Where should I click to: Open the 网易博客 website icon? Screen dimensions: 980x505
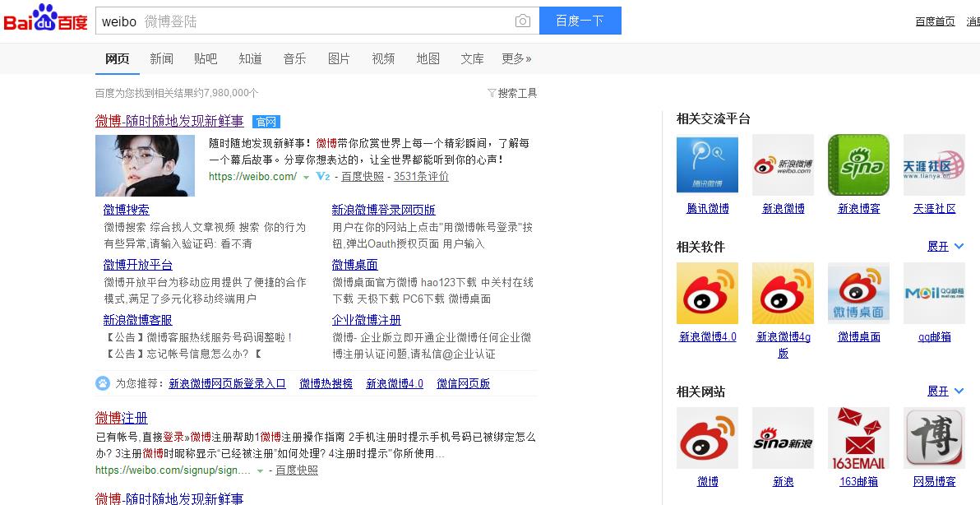coord(934,438)
